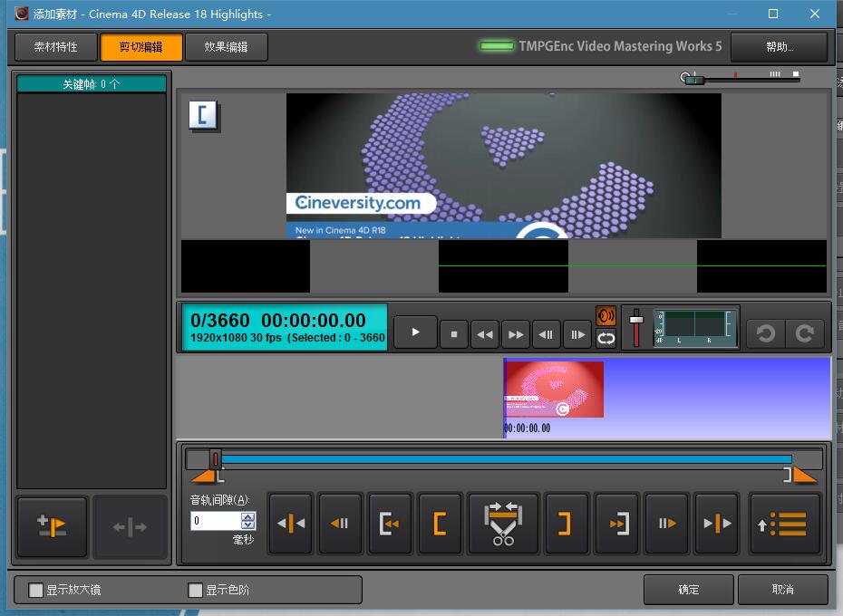The image size is (843, 616).
Task: Add a keyframe with the flag button
Action: coord(53,527)
